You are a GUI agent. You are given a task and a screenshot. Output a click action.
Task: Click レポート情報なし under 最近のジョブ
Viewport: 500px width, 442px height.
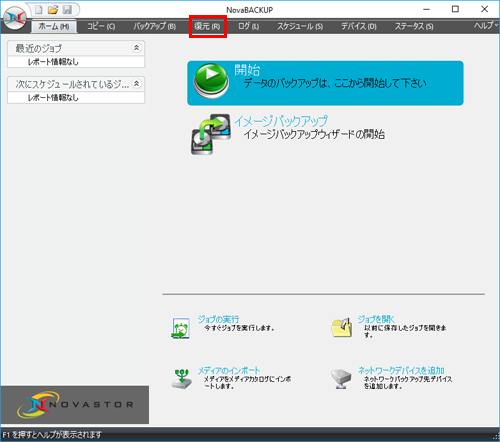tap(53, 62)
